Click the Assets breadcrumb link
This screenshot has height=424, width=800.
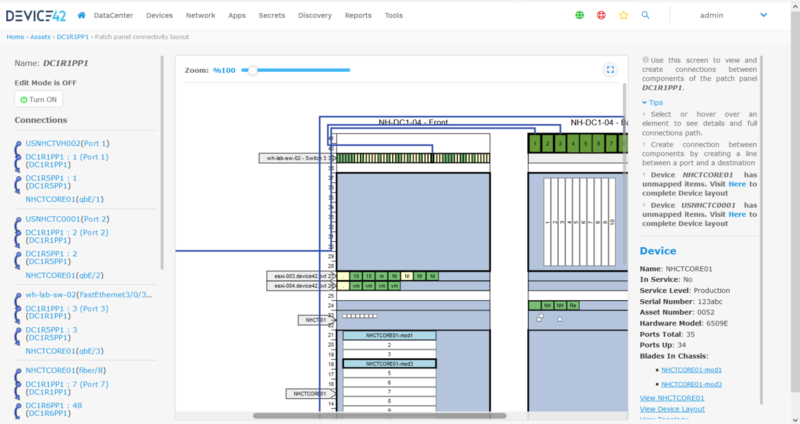coord(40,37)
